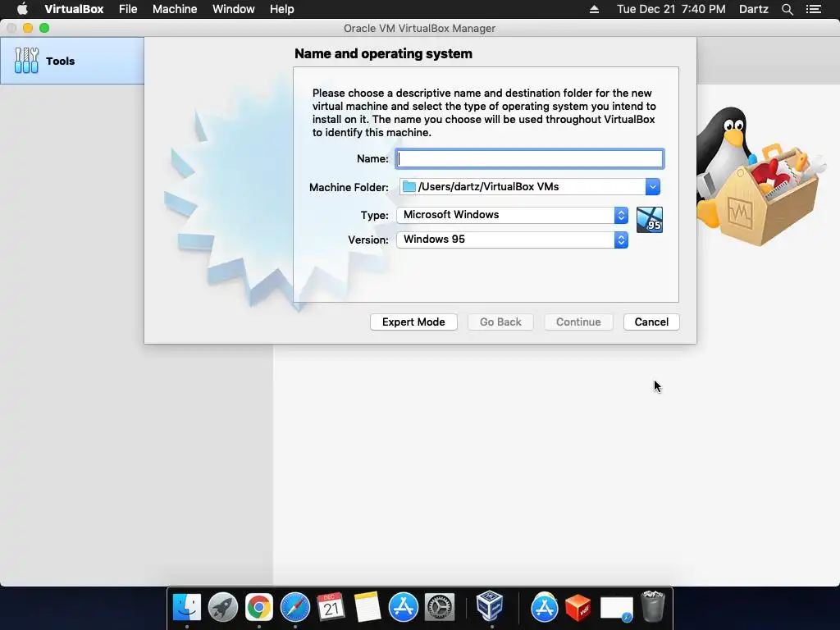Open System Preferences from the dock
The width and height of the screenshot is (840, 630).
440,607
